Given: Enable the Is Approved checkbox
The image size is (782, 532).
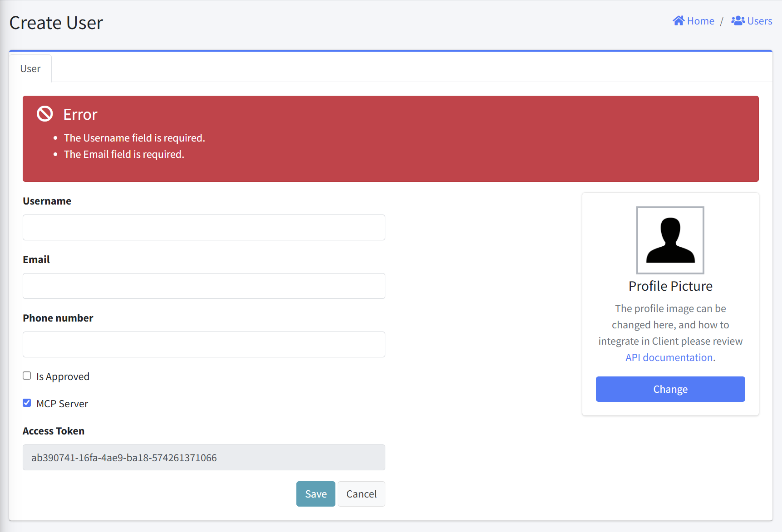Looking at the screenshot, I should [x=27, y=376].
